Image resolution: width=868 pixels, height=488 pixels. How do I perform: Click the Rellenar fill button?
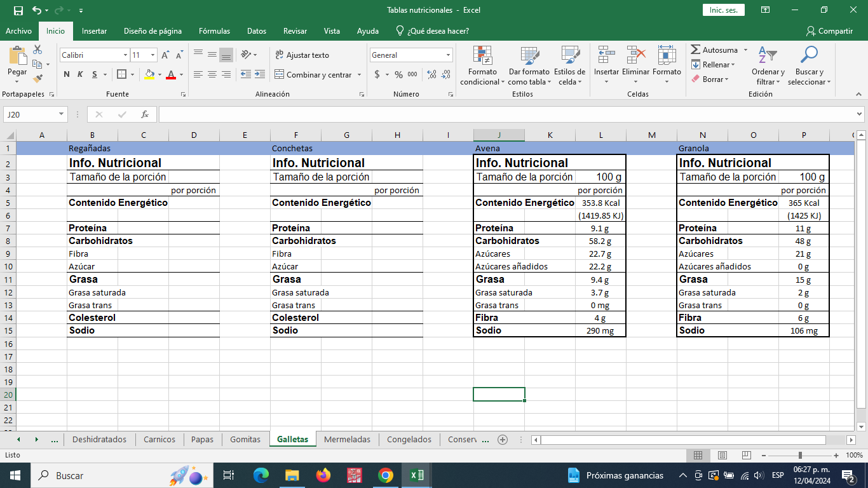tap(713, 64)
